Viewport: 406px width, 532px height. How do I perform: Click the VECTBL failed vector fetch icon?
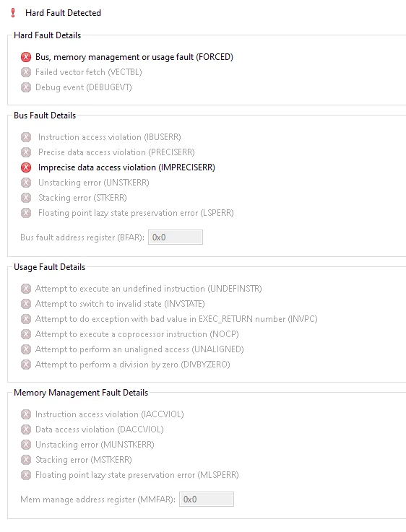tap(26, 72)
